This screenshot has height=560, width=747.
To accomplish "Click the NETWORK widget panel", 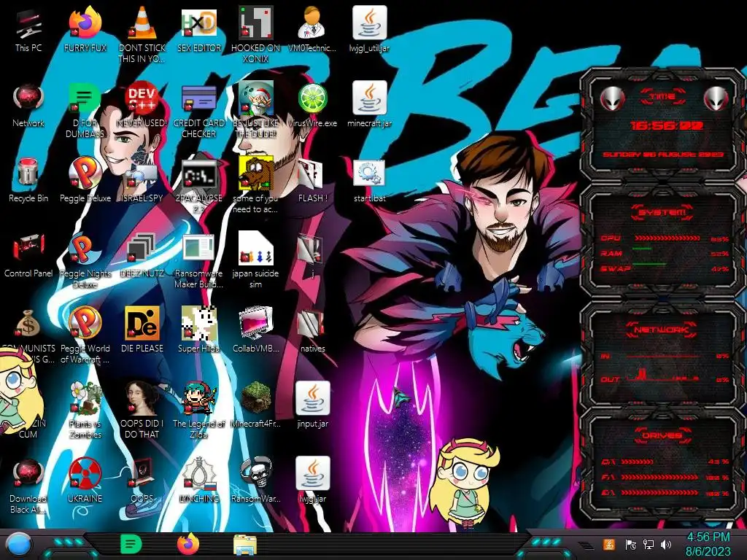I will 662,354.
